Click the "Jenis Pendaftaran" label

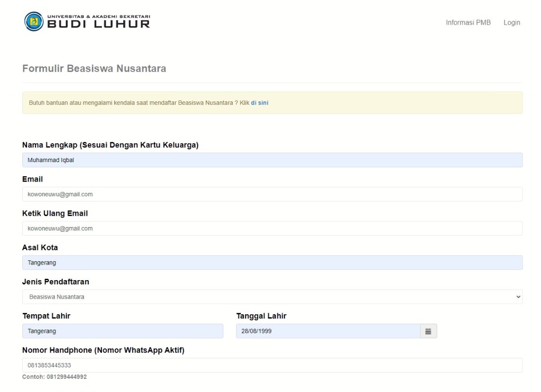pyautogui.click(x=55, y=282)
